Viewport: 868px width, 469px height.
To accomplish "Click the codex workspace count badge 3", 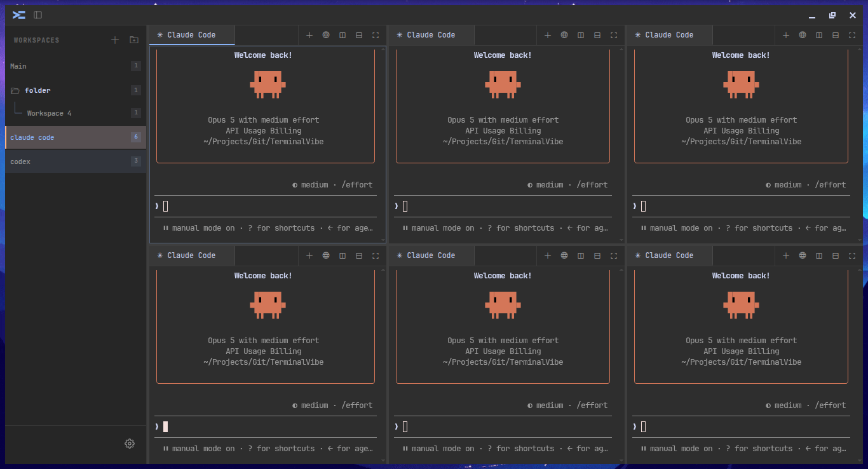I will pos(136,161).
